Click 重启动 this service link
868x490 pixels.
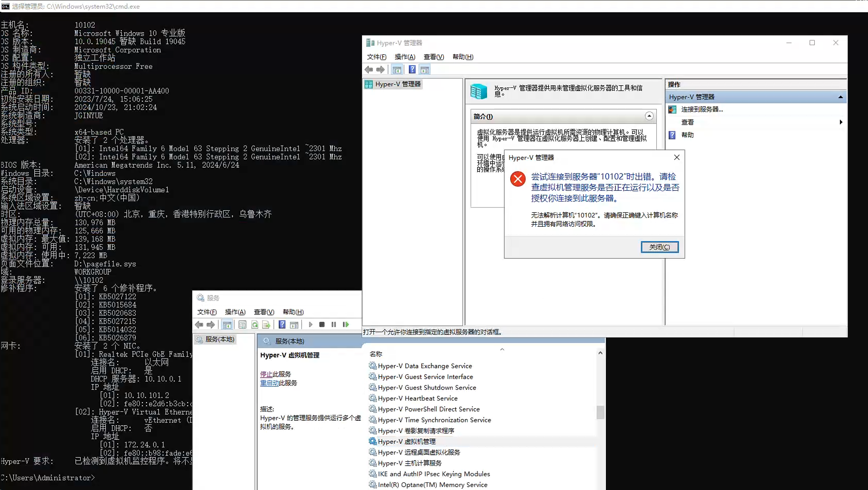[269, 383]
